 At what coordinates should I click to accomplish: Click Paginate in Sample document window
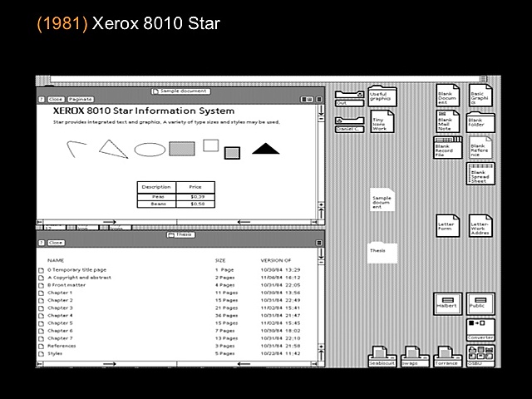click(81, 100)
